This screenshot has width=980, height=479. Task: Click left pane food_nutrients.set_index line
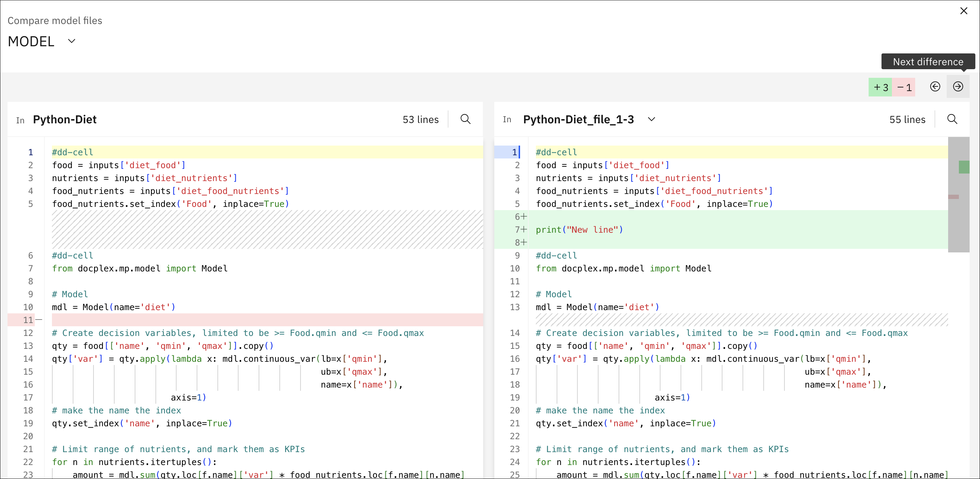pos(170,204)
